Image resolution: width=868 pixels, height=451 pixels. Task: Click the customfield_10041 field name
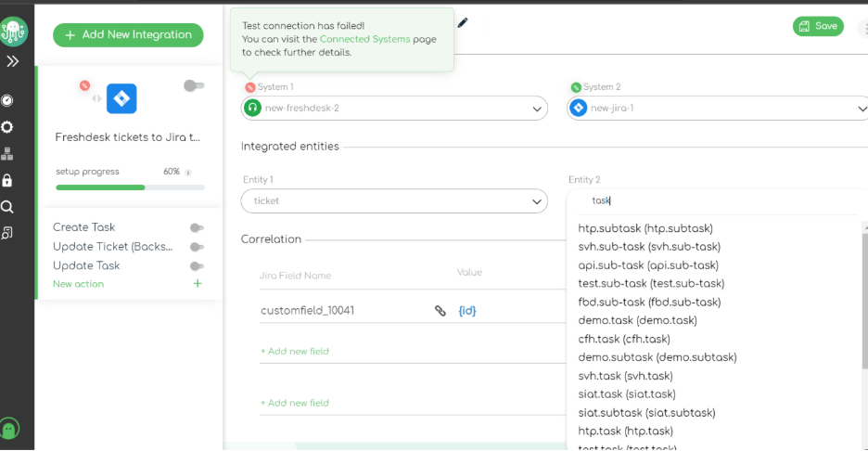click(307, 311)
